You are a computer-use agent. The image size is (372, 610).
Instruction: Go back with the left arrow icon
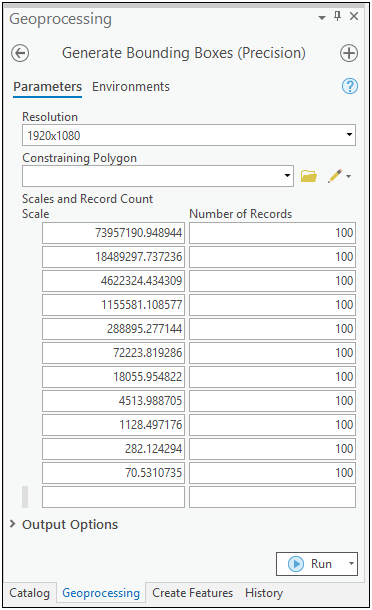pos(20,53)
